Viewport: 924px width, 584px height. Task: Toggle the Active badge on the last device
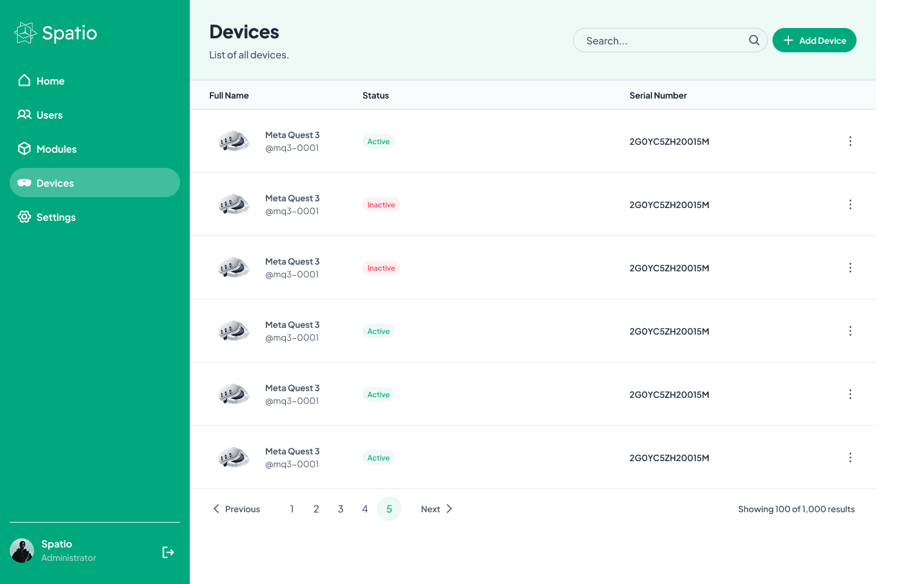[378, 457]
